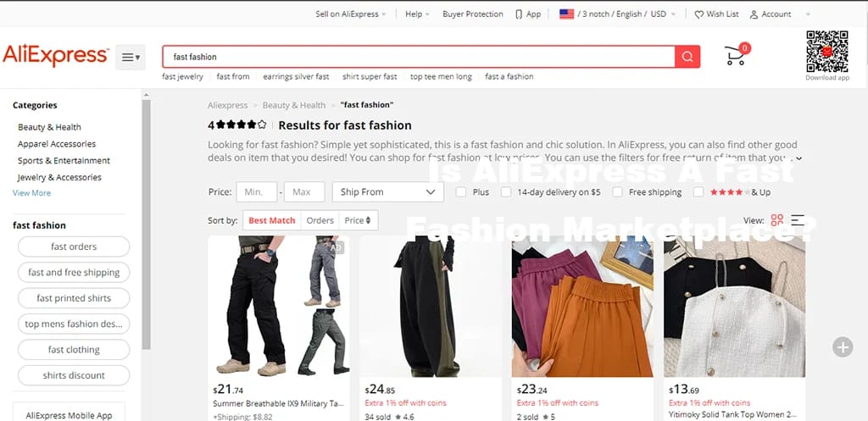
Task: Open the hamburger categories menu button
Action: pyautogui.click(x=131, y=57)
